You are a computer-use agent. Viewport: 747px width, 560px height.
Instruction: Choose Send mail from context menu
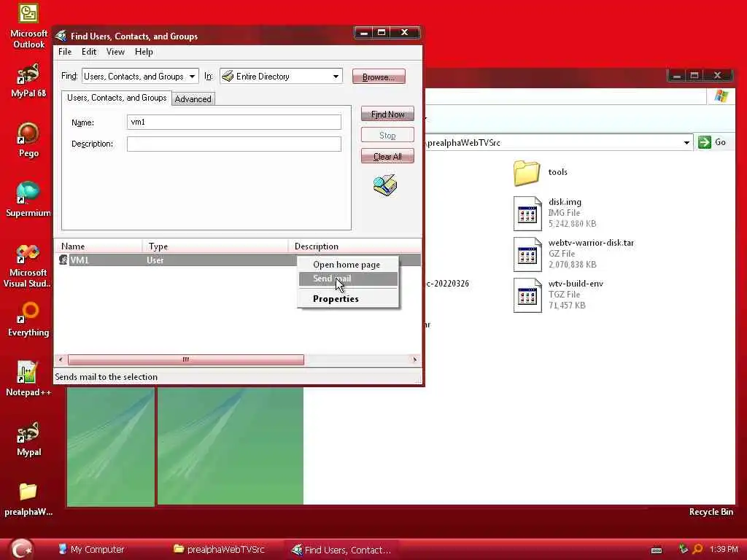[x=348, y=279]
